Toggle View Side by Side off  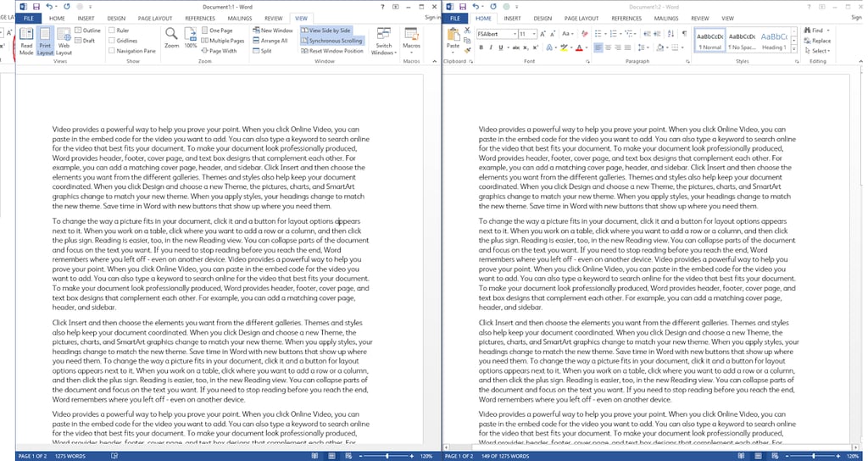[x=326, y=31]
